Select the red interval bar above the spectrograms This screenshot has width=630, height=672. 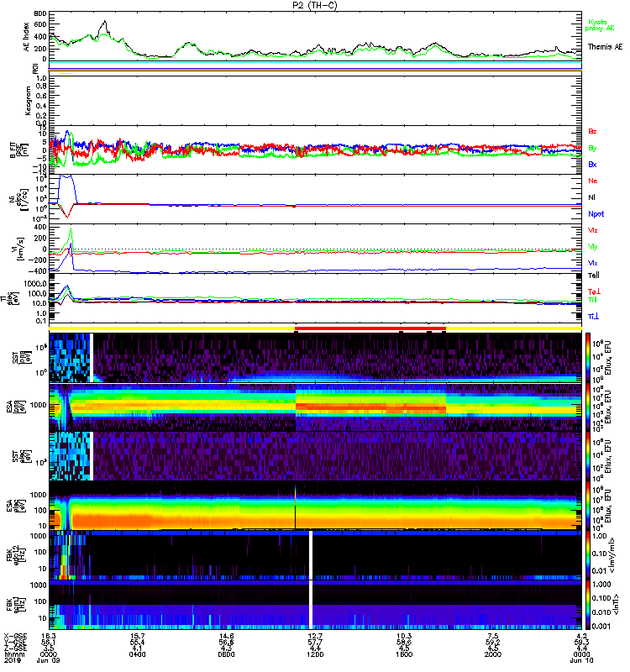point(370,330)
